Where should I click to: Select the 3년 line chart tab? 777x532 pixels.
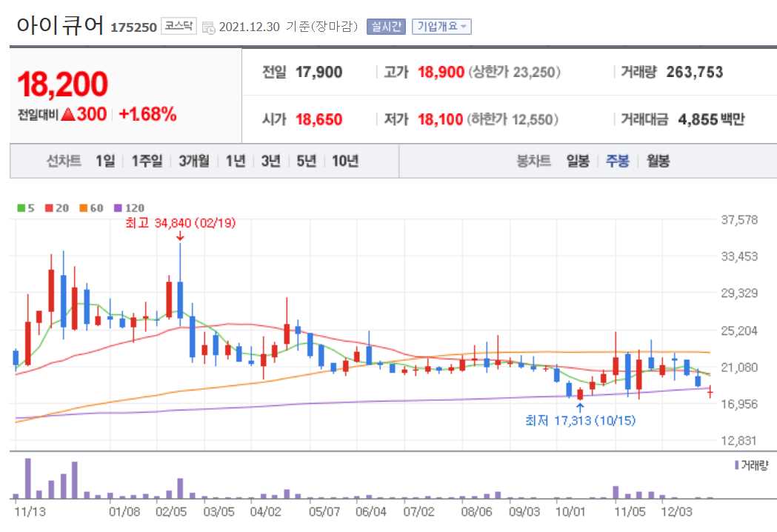(x=270, y=161)
